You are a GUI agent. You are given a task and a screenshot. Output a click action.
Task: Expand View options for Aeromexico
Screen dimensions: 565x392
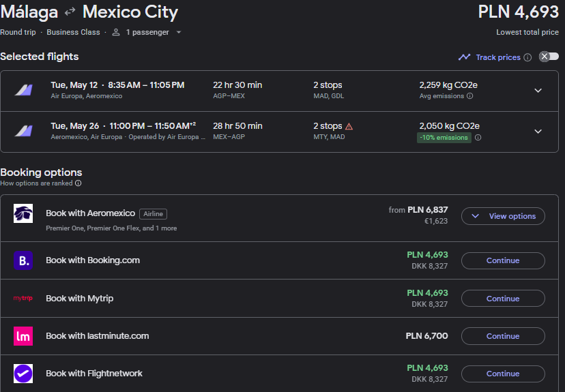pos(503,216)
